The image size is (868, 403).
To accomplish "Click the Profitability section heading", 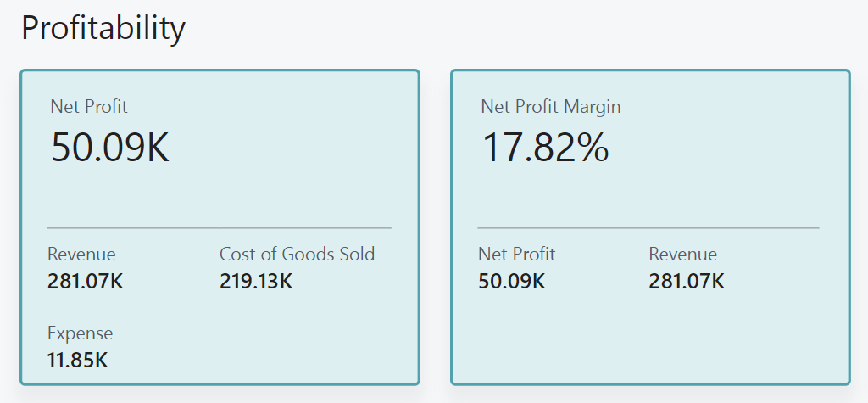I will [103, 29].
